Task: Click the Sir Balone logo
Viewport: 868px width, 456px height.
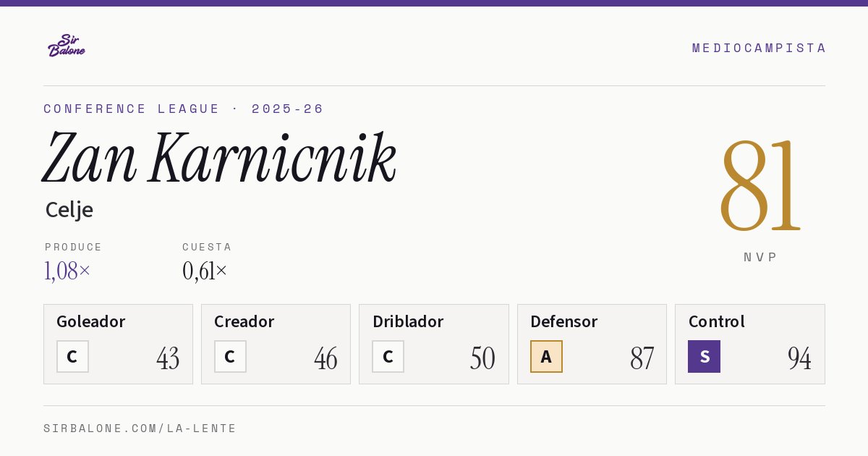Action: 67,46
